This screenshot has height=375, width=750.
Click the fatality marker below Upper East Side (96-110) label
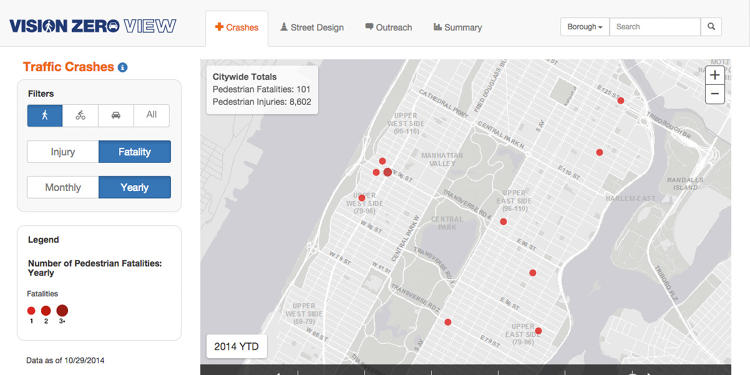[x=503, y=221]
